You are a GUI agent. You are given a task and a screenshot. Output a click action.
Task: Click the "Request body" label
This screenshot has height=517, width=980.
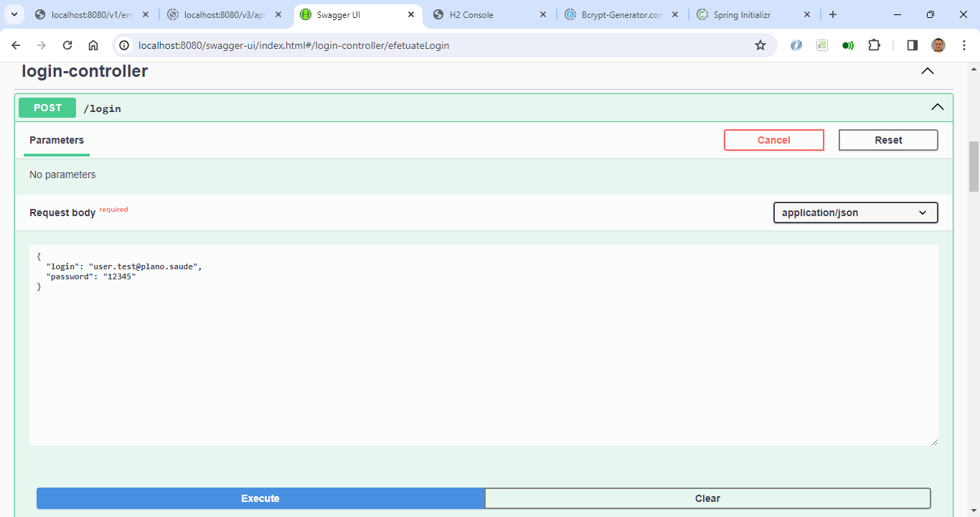[62, 213]
